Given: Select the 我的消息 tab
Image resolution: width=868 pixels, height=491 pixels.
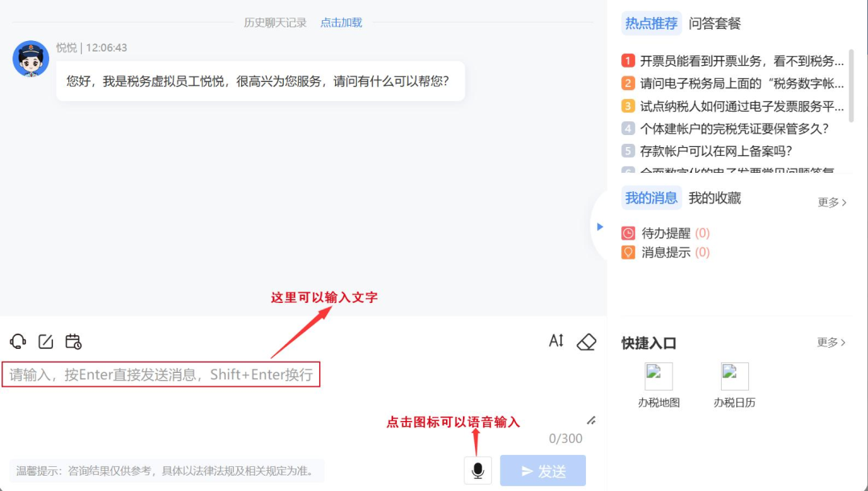Looking at the screenshot, I should pos(651,198).
